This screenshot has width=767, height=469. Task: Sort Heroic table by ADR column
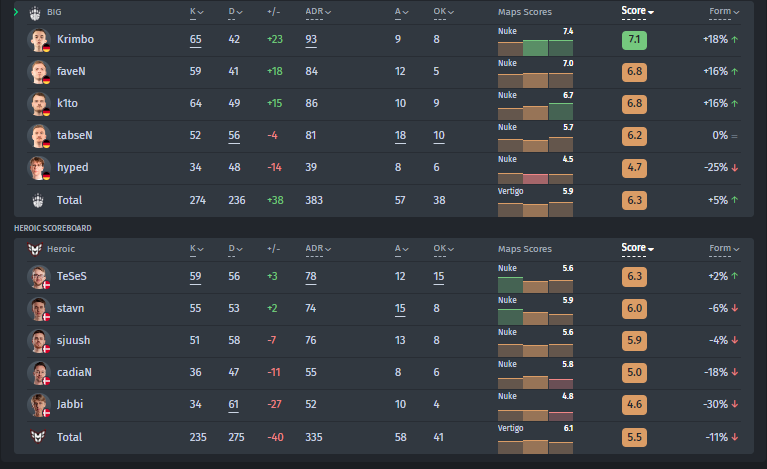318,248
